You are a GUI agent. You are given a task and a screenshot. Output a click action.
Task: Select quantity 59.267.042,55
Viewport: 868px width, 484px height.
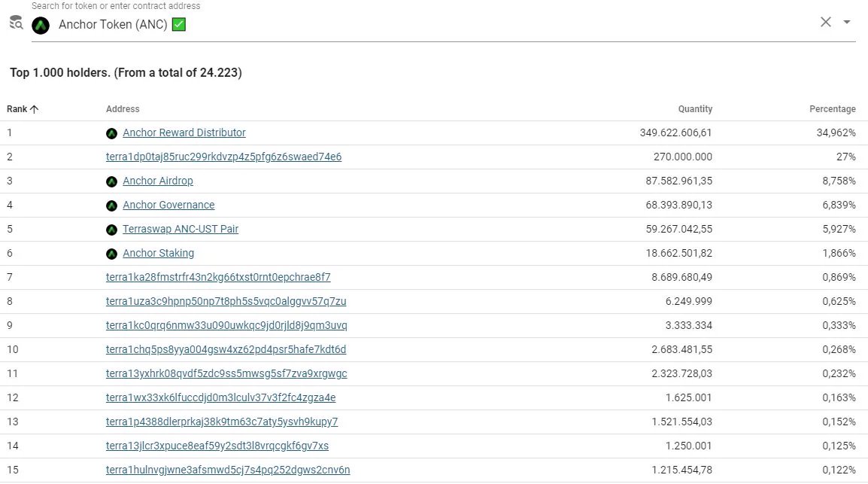[678, 230]
